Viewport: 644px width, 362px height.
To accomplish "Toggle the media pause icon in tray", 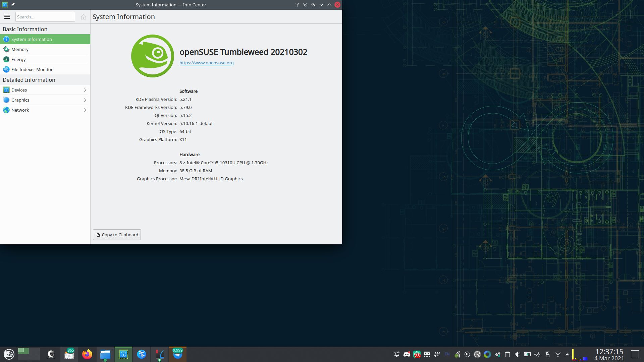I will 467,354.
